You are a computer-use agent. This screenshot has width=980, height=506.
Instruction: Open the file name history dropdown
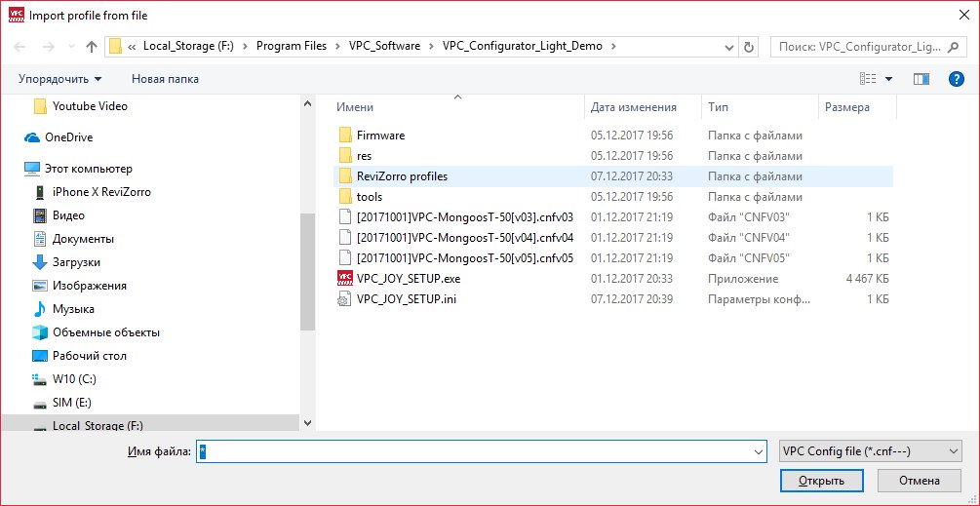coord(759,451)
